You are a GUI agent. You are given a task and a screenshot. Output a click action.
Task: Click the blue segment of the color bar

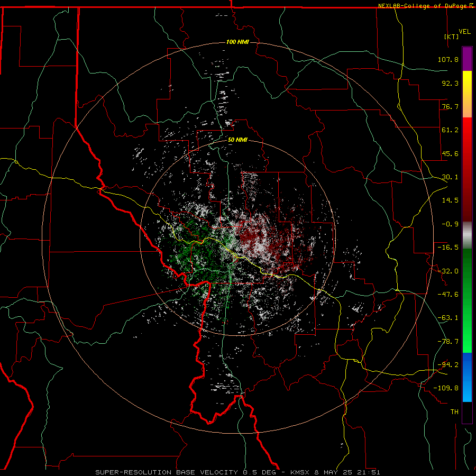[467, 377]
